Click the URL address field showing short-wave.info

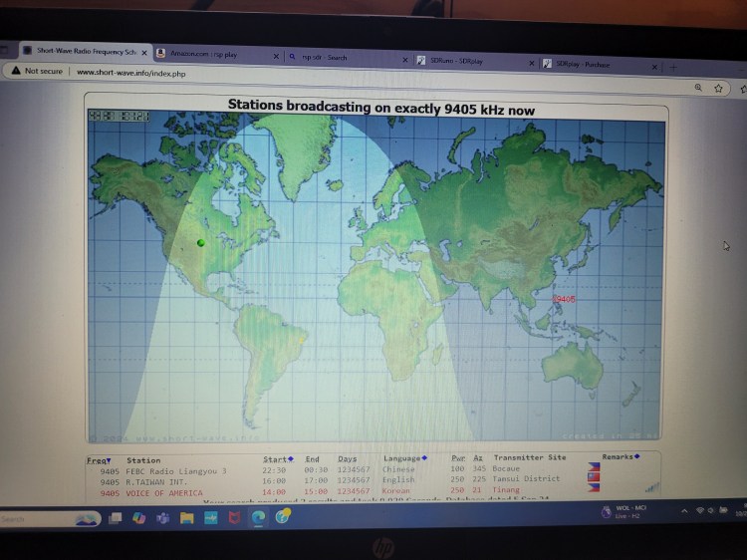(299, 74)
